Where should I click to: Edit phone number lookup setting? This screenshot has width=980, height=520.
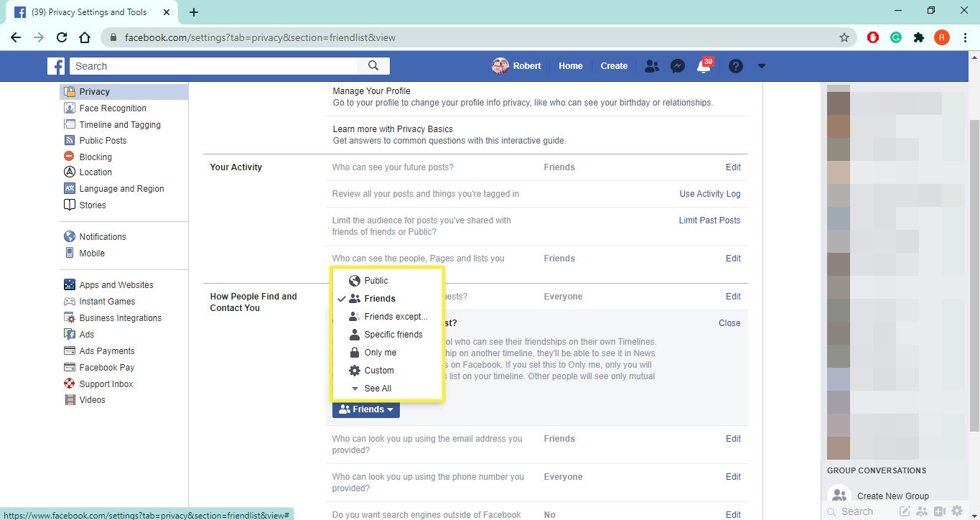733,477
